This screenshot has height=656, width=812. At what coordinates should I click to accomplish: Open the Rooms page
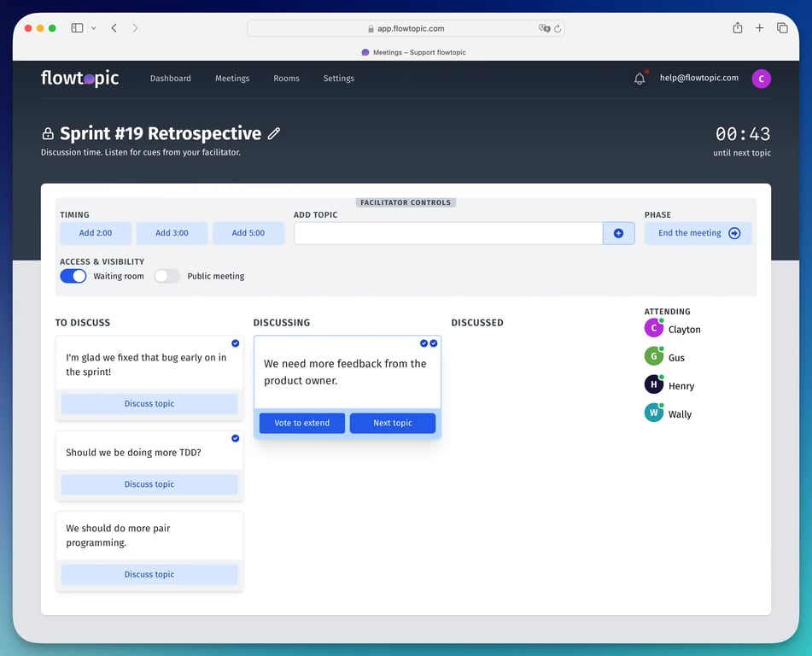tap(286, 79)
